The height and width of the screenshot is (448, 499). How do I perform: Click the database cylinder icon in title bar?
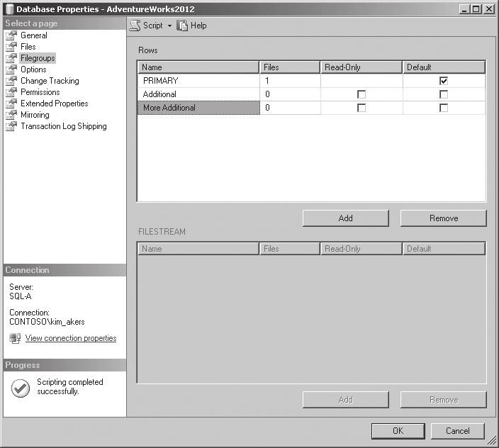pos(9,9)
